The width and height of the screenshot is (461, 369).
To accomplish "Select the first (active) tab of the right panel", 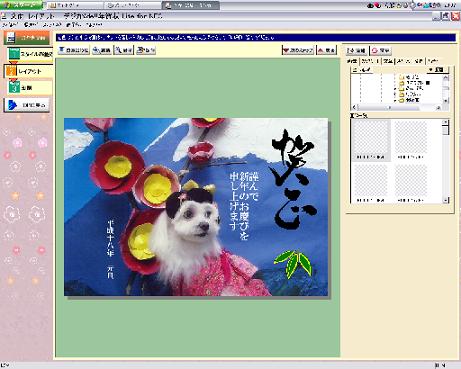I will (352, 61).
